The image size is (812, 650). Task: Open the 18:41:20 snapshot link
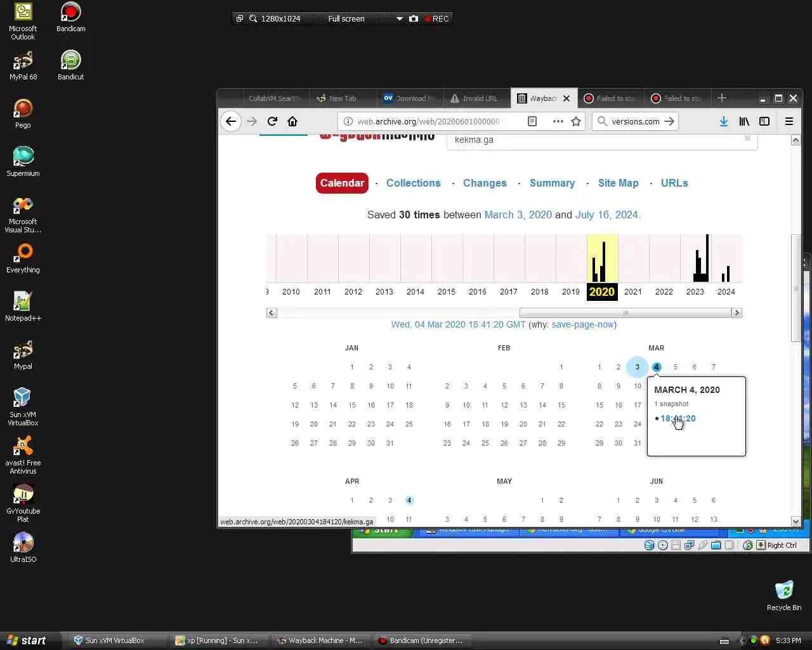678,418
